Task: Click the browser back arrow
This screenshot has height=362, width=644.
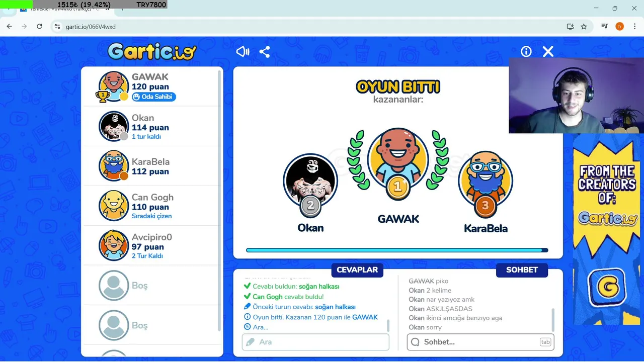Action: point(9,26)
